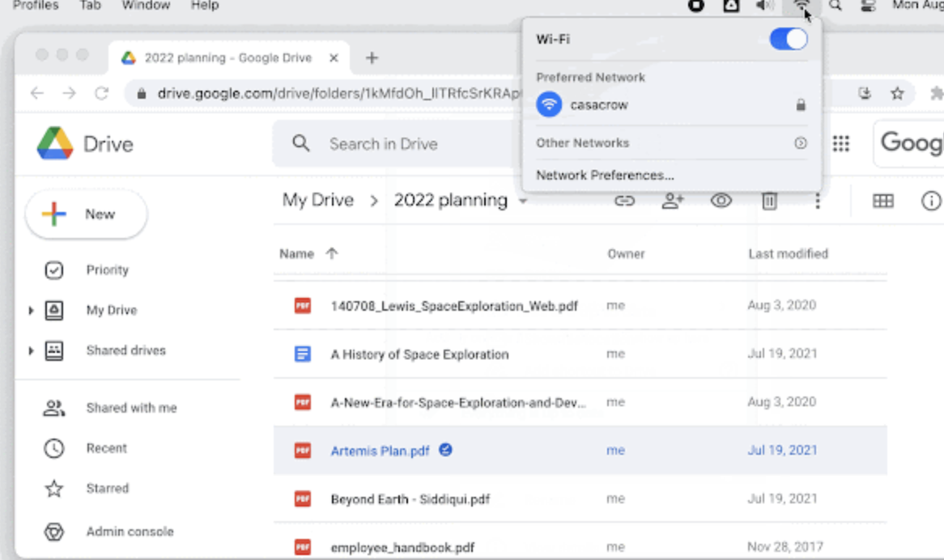Image resolution: width=944 pixels, height=560 pixels.
Task: Select A-New-Era-for-Space-Exploration-and-Dev file
Action: pos(580,402)
